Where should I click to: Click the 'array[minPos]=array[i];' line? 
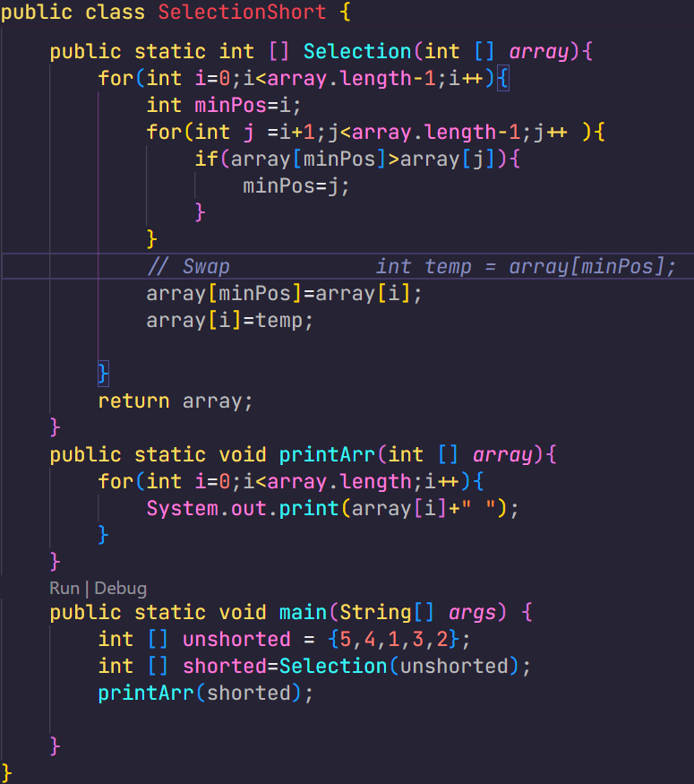284,294
